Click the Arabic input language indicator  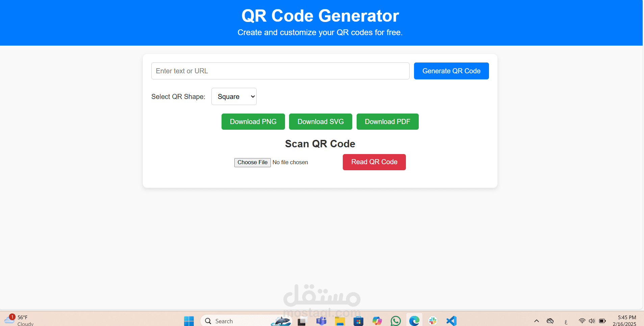(566, 322)
